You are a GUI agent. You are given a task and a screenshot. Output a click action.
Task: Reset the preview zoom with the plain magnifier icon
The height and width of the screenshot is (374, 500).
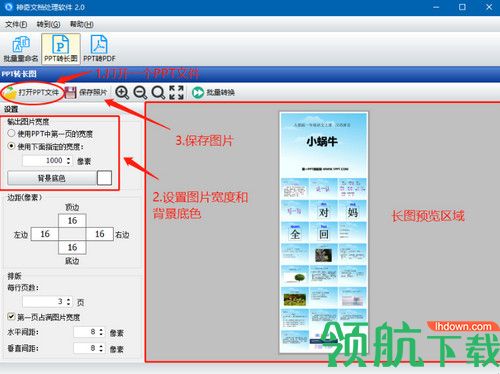point(158,92)
